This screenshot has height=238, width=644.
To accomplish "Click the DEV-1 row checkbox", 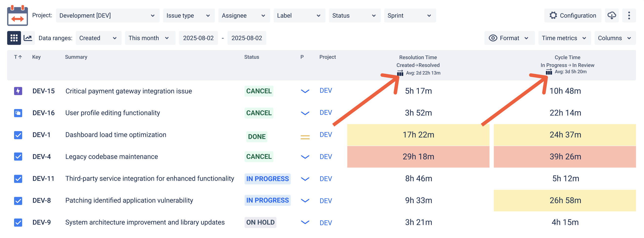I will click(x=18, y=135).
